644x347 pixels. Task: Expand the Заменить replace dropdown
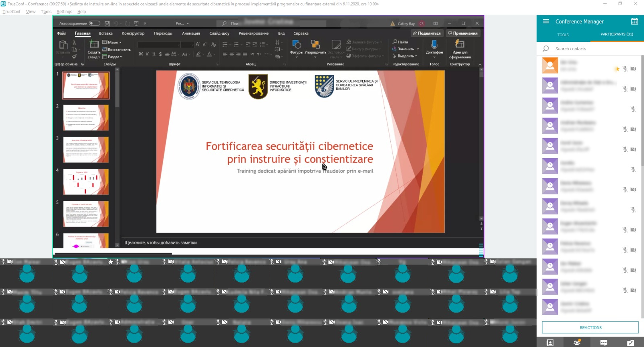click(418, 49)
